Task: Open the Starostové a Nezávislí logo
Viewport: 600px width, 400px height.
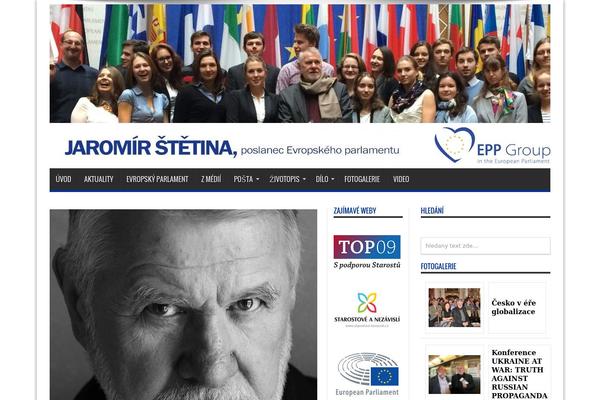Action: point(367,310)
